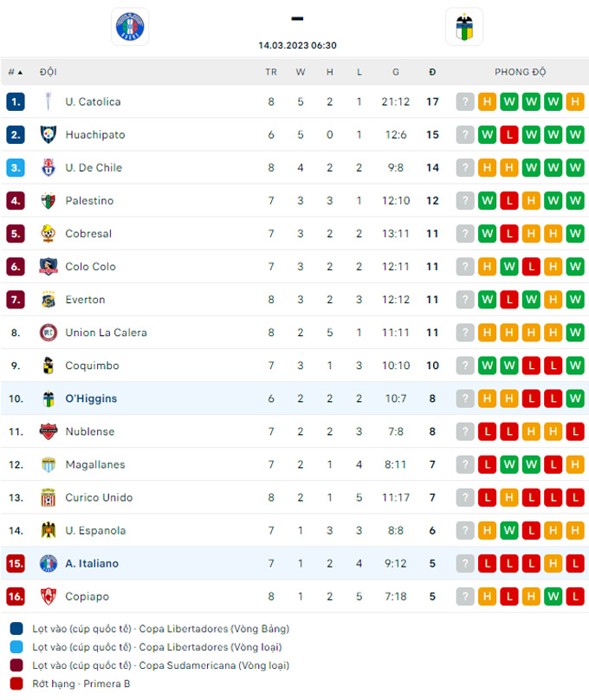Click the away team logo at top right
The width and height of the screenshot is (589, 700).
click(x=465, y=26)
